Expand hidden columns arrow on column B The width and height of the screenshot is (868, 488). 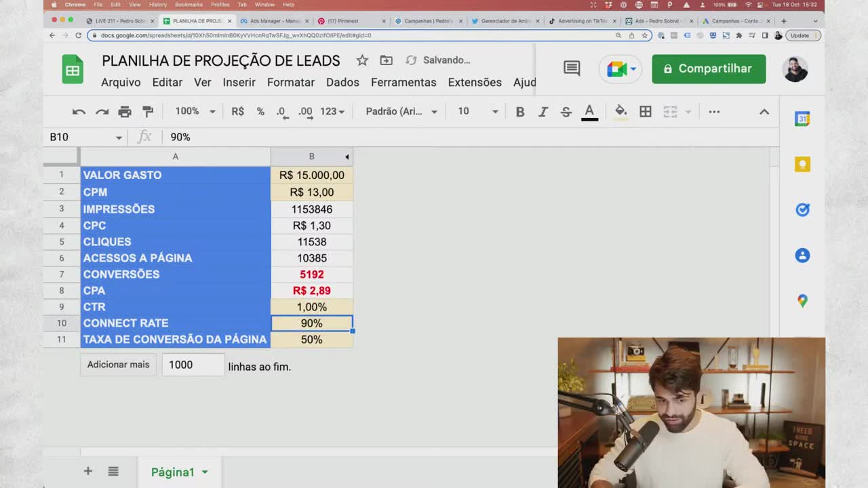click(347, 157)
